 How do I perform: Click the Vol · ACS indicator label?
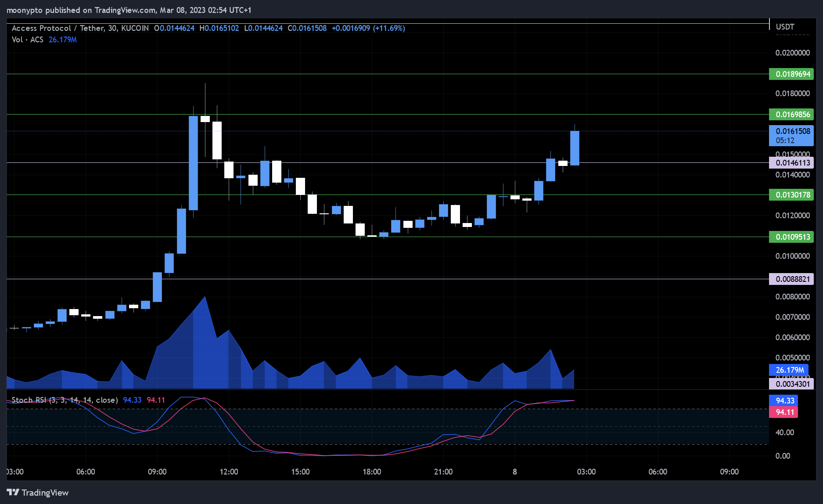tap(27, 40)
